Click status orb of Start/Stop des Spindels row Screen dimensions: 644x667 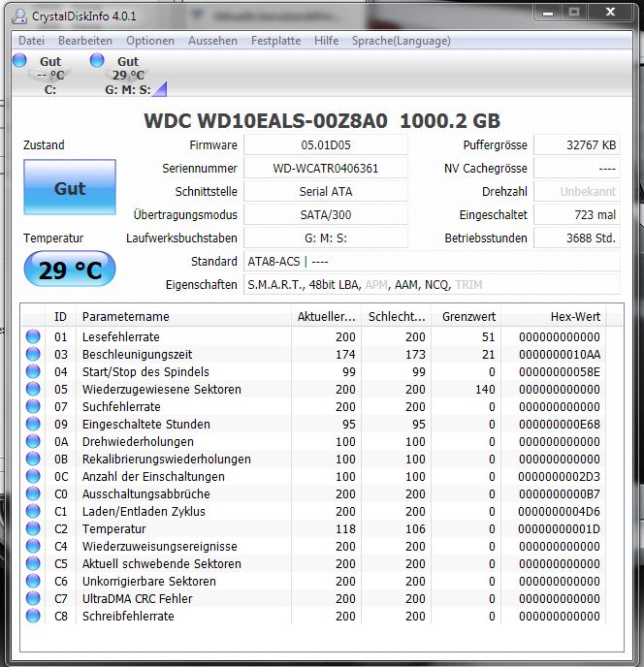point(33,371)
